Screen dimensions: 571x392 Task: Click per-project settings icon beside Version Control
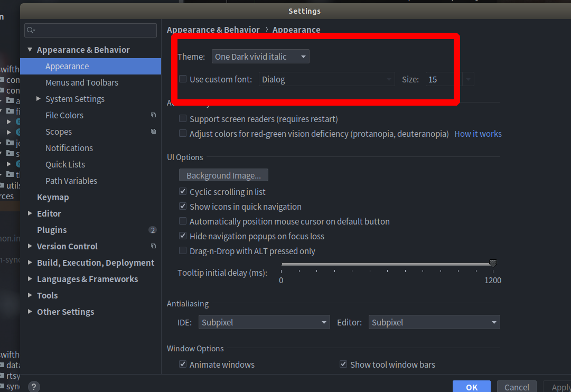[x=153, y=246]
